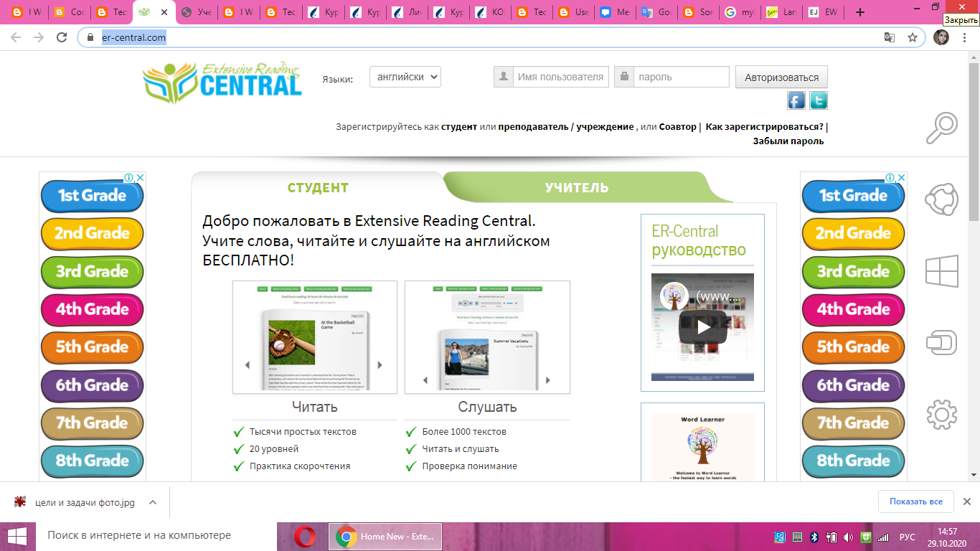Click the Extensive Reading Central logo
The height and width of the screenshot is (551, 980).
pos(222,81)
